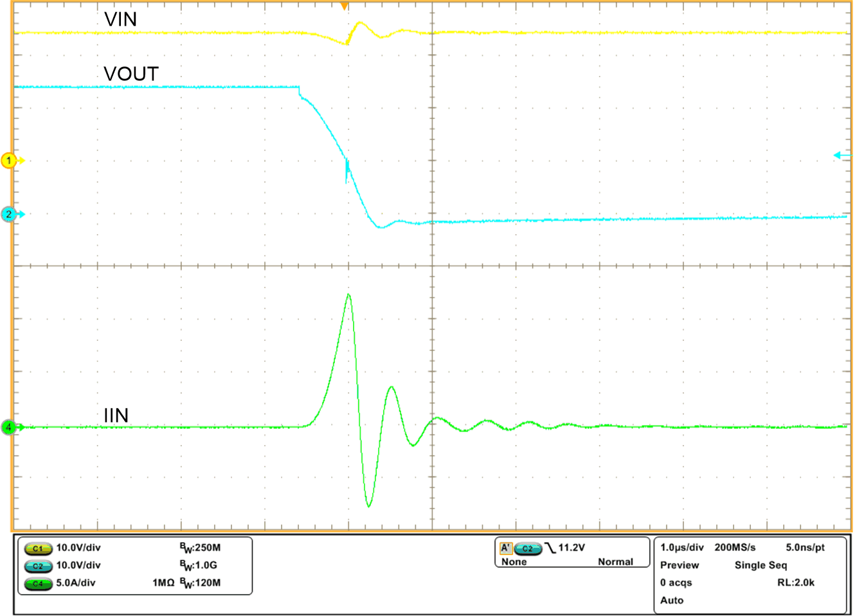Click the VOUT waveform label
The image size is (857, 616).
(131, 74)
